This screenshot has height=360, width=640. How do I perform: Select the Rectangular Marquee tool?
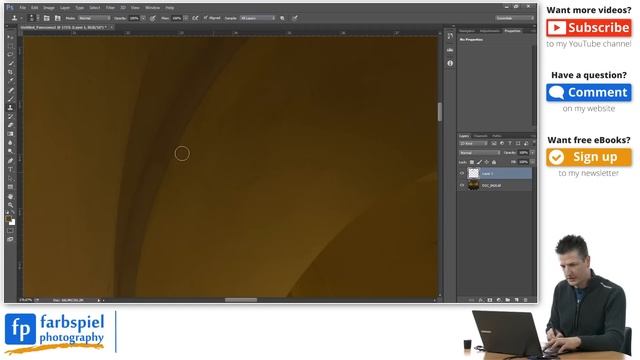(x=10, y=46)
